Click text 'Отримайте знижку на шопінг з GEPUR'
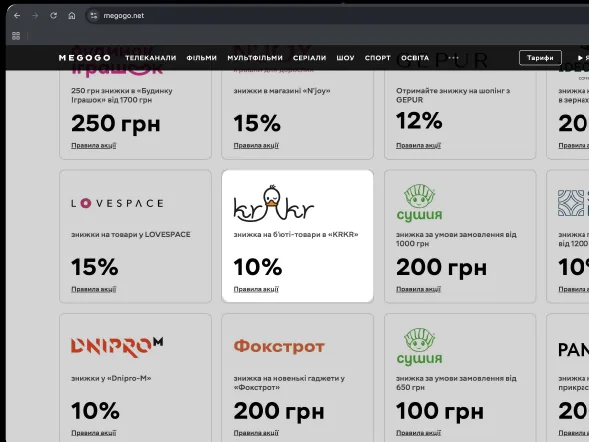 click(453, 95)
